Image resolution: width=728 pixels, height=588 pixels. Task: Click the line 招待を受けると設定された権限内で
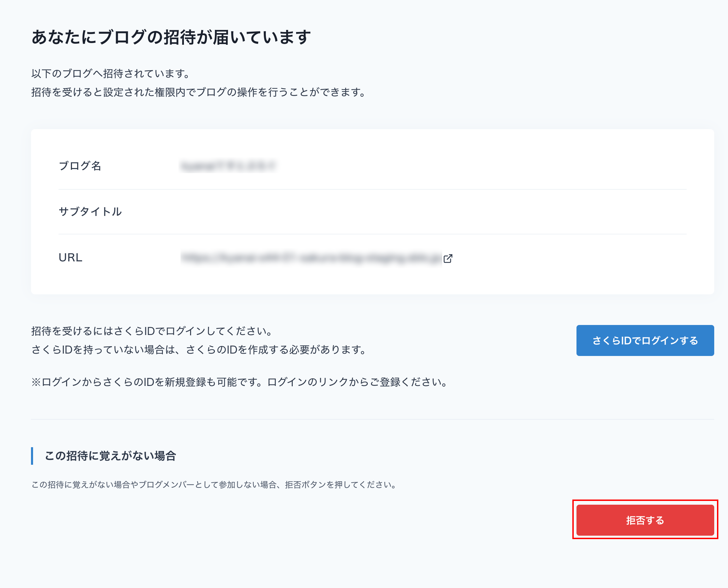tap(199, 92)
